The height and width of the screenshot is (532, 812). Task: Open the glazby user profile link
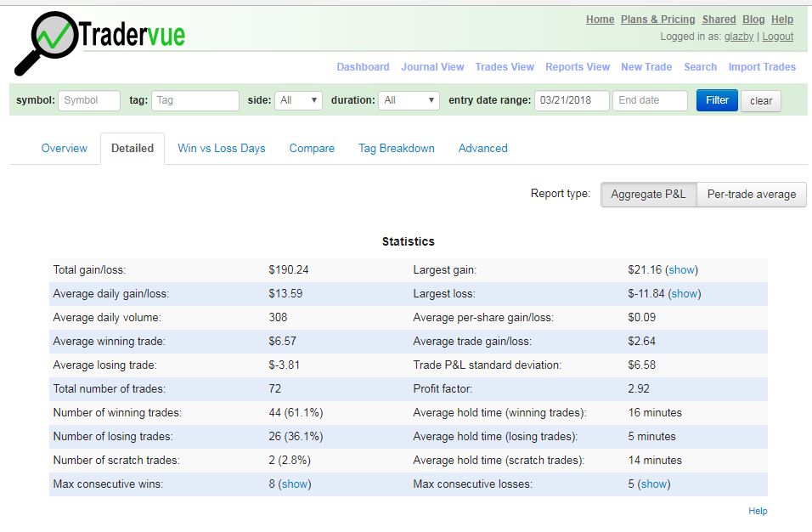pos(738,37)
